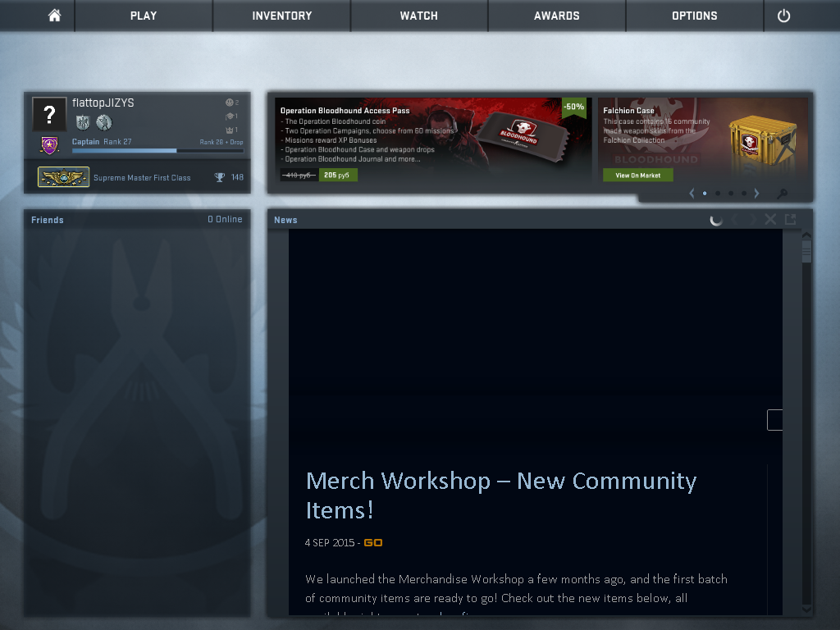This screenshot has width=840, height=630.
Task: Open the Operation Bloodhound Access Pass banner
Action: 433,139
